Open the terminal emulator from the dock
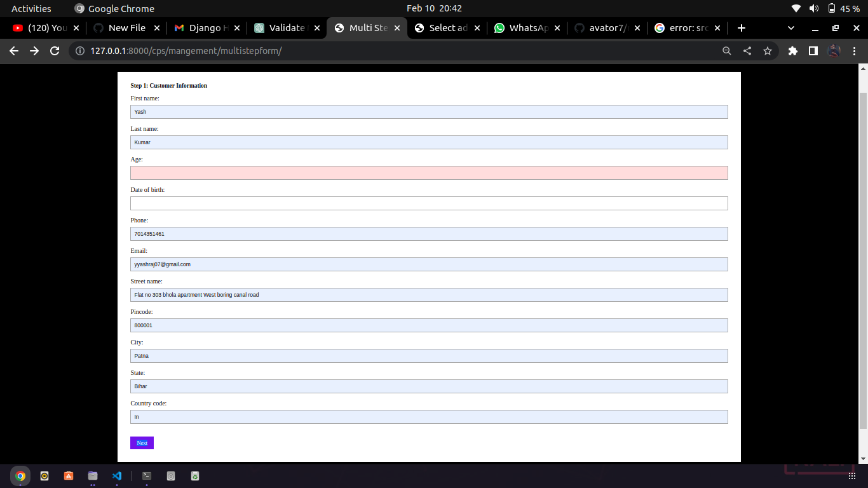This screenshot has height=488, width=868. (x=146, y=475)
